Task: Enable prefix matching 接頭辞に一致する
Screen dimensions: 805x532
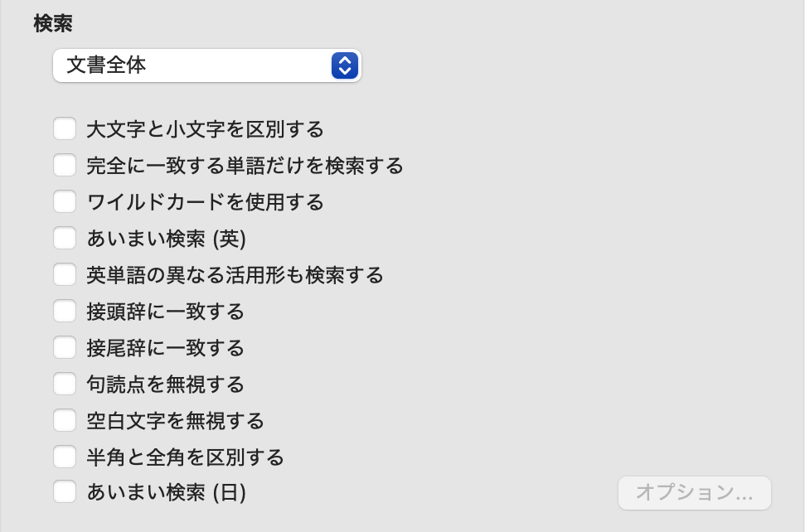Action: (64, 311)
